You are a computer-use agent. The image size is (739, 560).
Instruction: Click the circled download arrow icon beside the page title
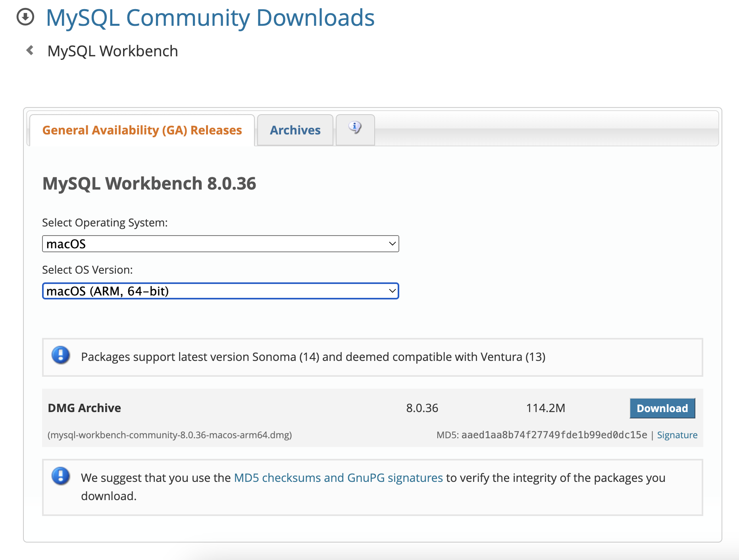click(x=25, y=17)
